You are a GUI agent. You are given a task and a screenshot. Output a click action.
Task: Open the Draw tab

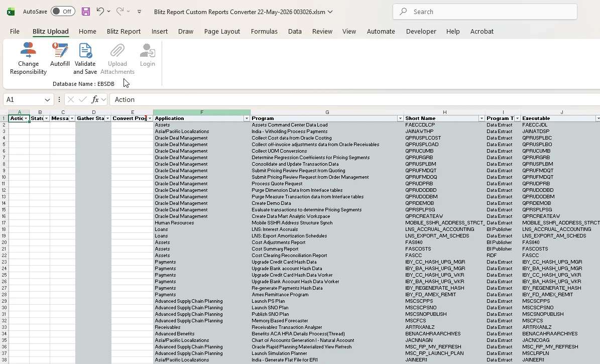pos(186,32)
